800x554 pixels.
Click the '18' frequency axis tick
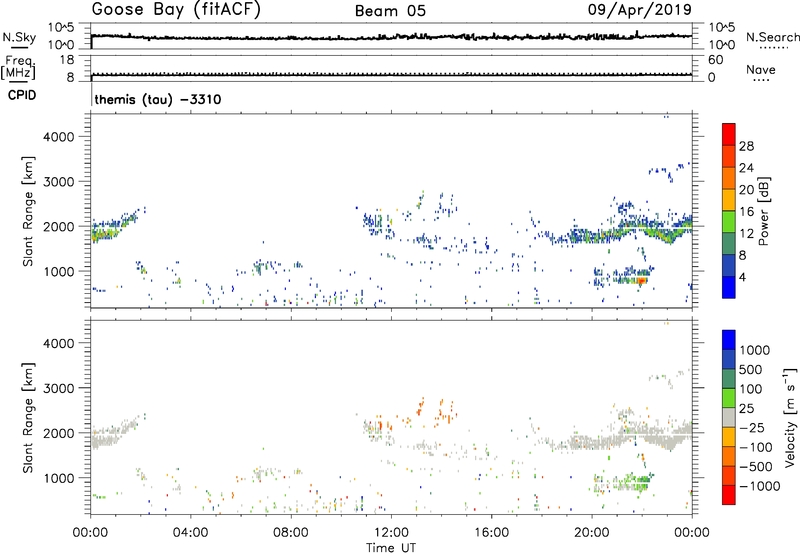coord(67,60)
